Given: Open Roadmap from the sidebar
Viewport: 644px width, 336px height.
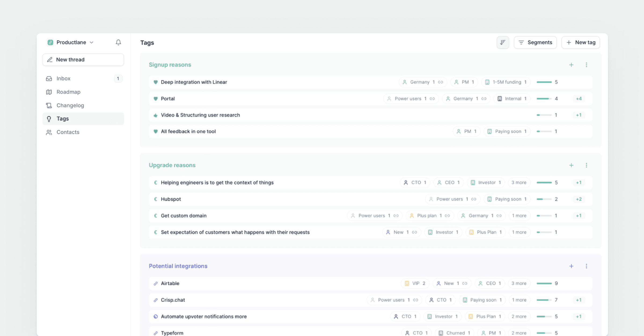Looking at the screenshot, I should (x=68, y=92).
